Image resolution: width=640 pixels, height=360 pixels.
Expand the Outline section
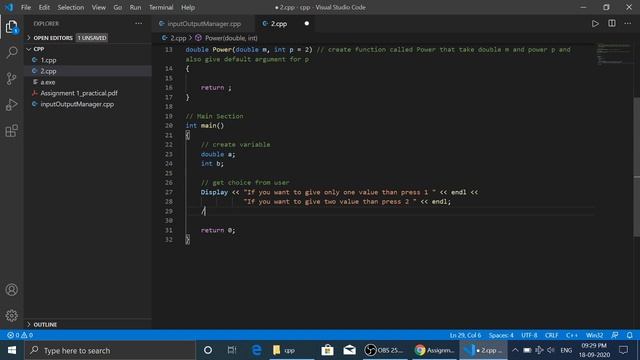[x=88, y=324]
